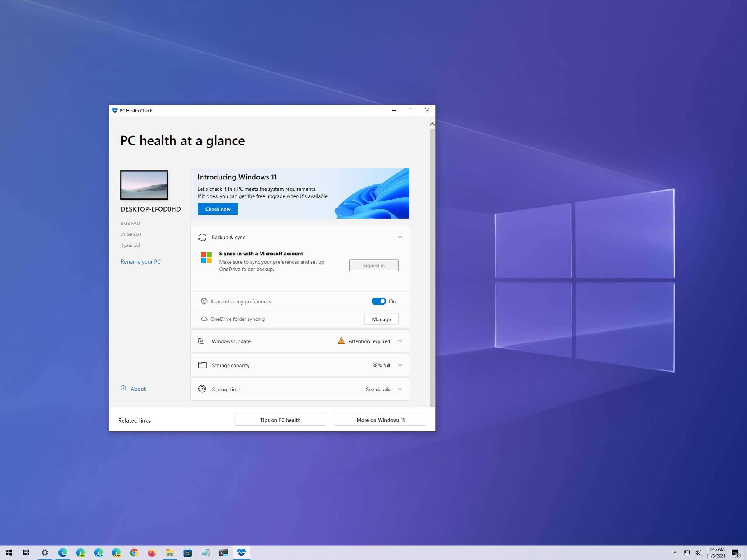The height and width of the screenshot is (560, 747).
Task: Enable OneDrive folder syncing toggle
Action: coord(381,319)
